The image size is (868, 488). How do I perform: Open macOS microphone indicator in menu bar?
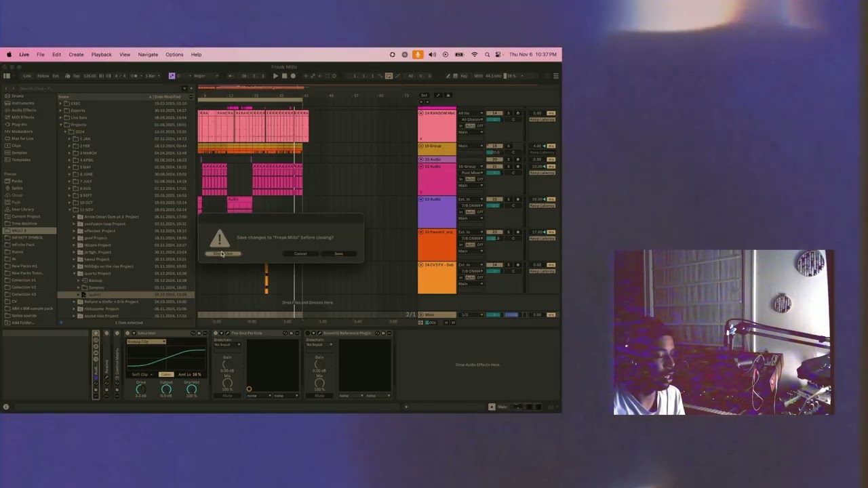(418, 54)
